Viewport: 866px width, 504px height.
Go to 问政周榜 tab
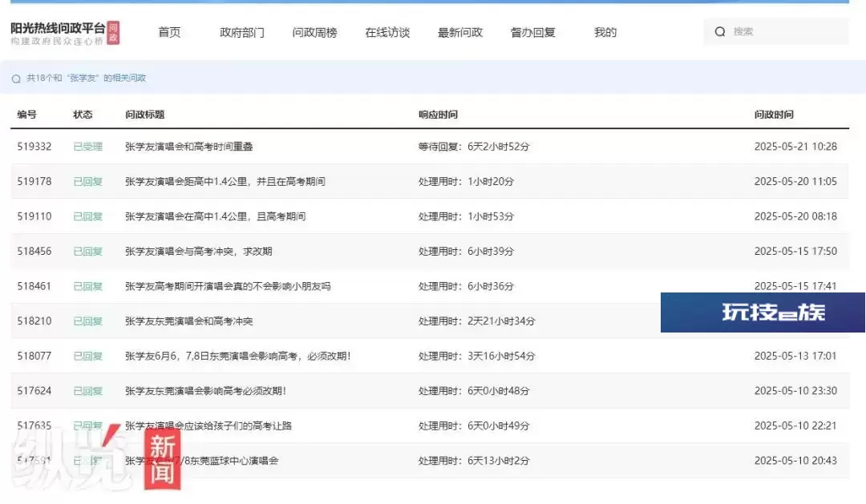point(315,33)
